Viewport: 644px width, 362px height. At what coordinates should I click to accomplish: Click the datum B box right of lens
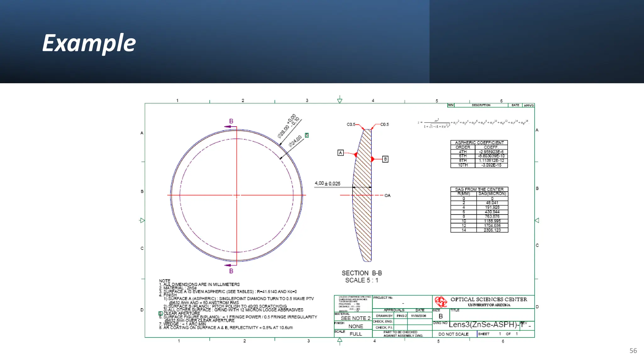coord(385,159)
